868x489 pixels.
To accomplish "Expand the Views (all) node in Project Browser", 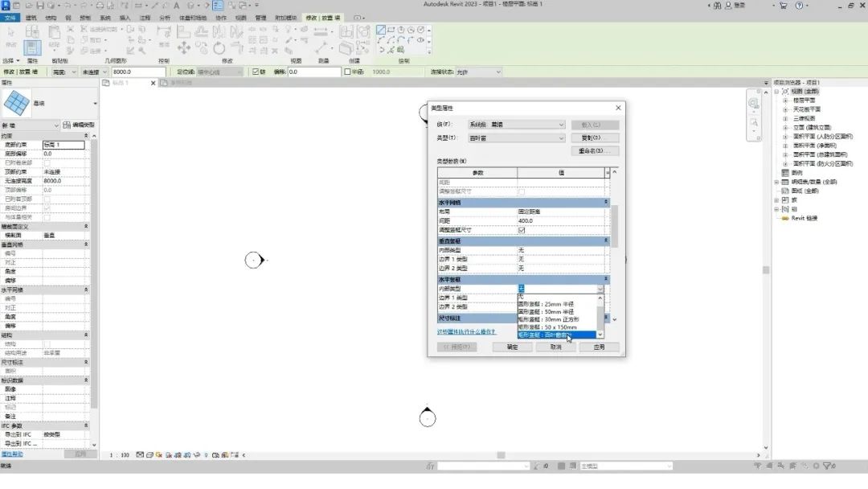I will [x=777, y=92].
